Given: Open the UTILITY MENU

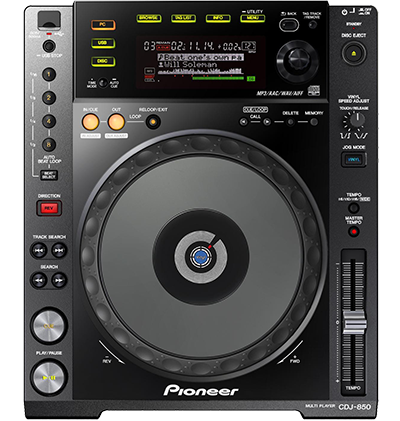Looking at the screenshot, I should [x=253, y=18].
